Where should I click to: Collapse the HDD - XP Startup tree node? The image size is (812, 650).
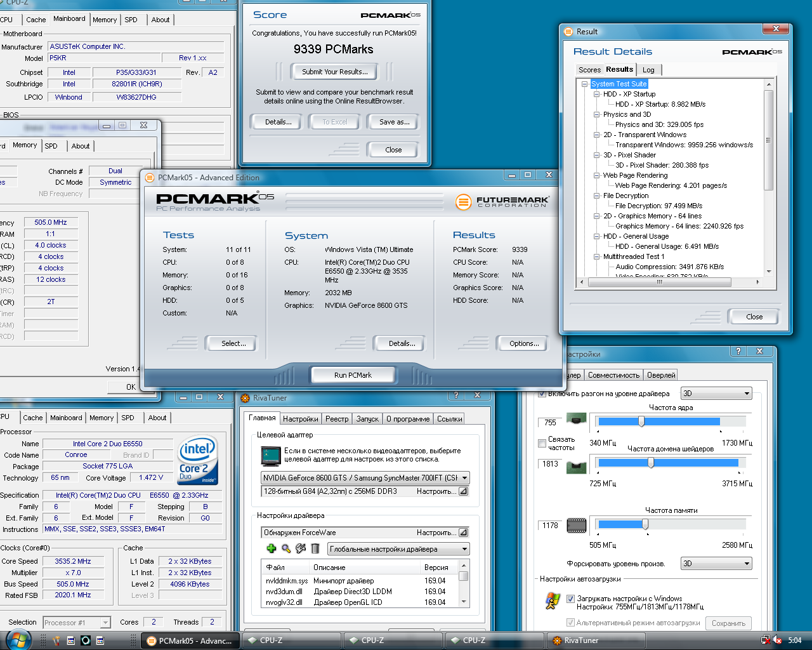(x=597, y=94)
